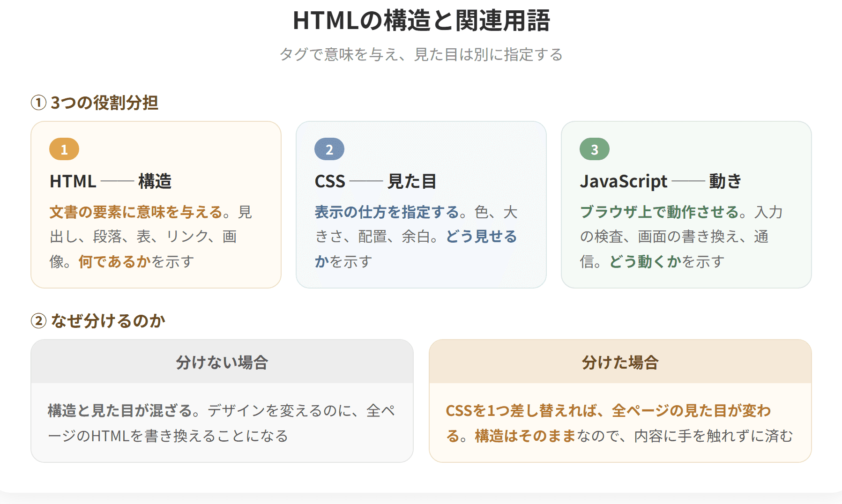Viewport: 842px width, 504px height.
Task: Click the green number 3 badge
Action: pos(595,149)
